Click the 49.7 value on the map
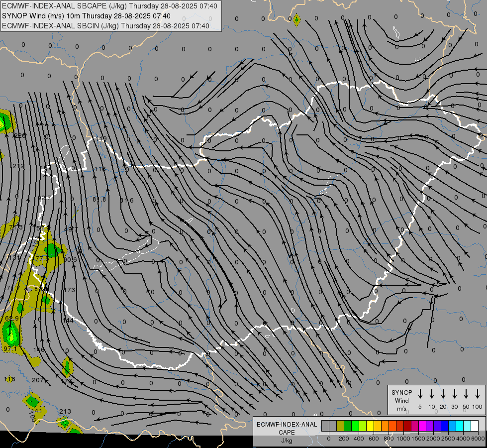 coord(71,229)
